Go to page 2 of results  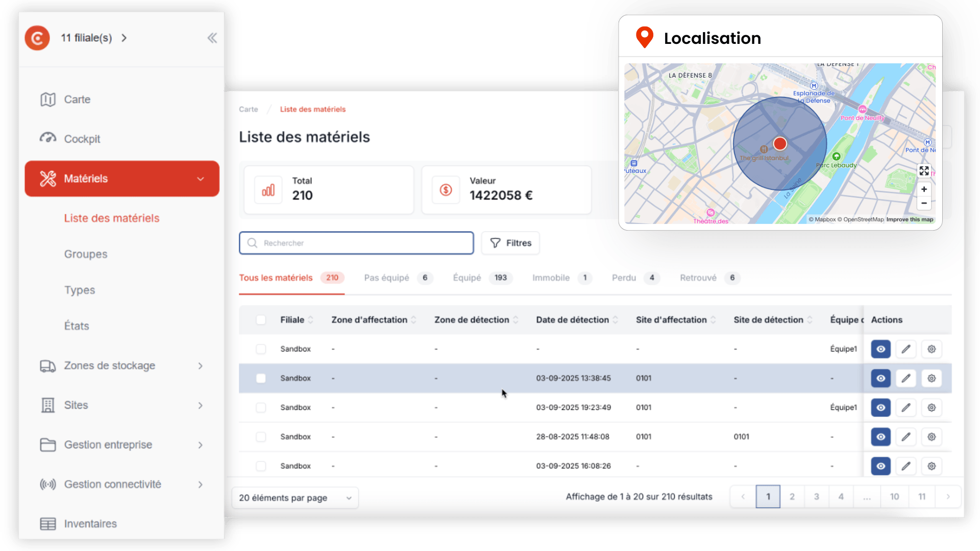[x=792, y=496]
